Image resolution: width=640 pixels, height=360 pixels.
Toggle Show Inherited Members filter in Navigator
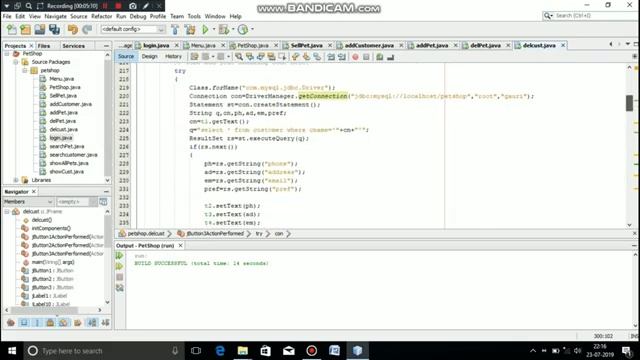point(11,323)
